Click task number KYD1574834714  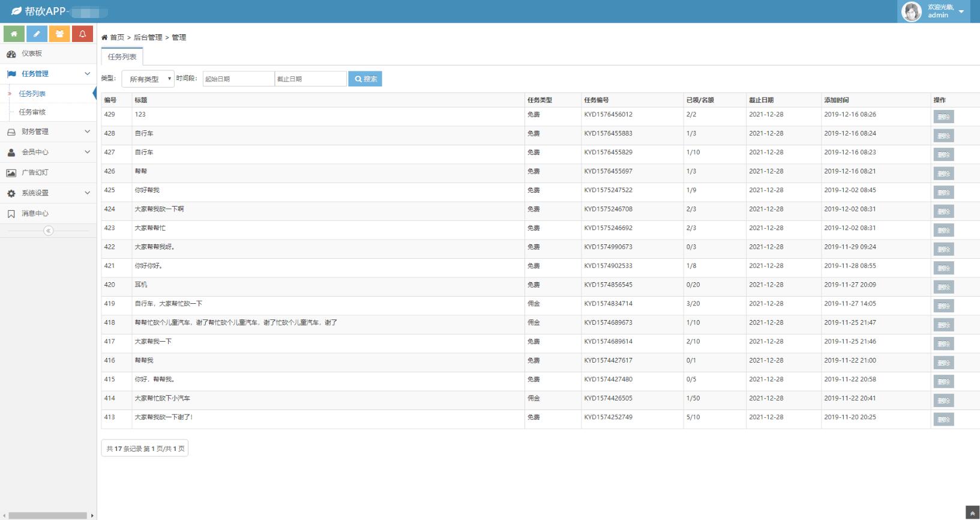tap(608, 303)
